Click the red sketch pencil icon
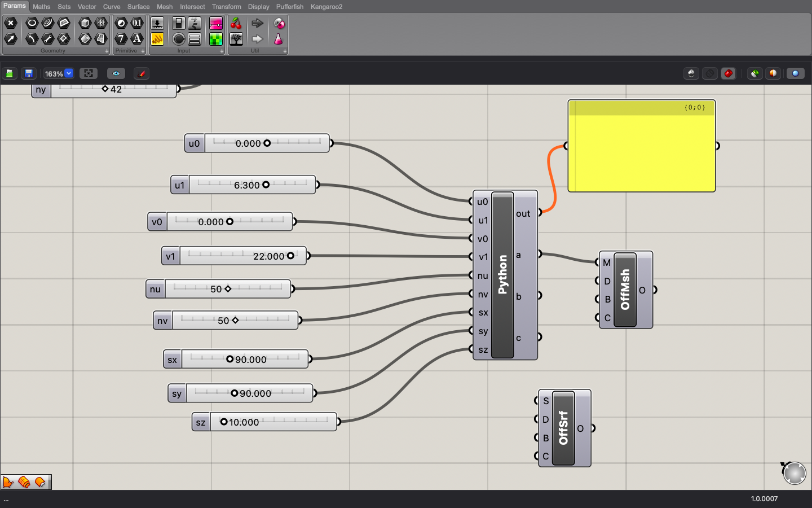812x508 pixels. [x=142, y=73]
